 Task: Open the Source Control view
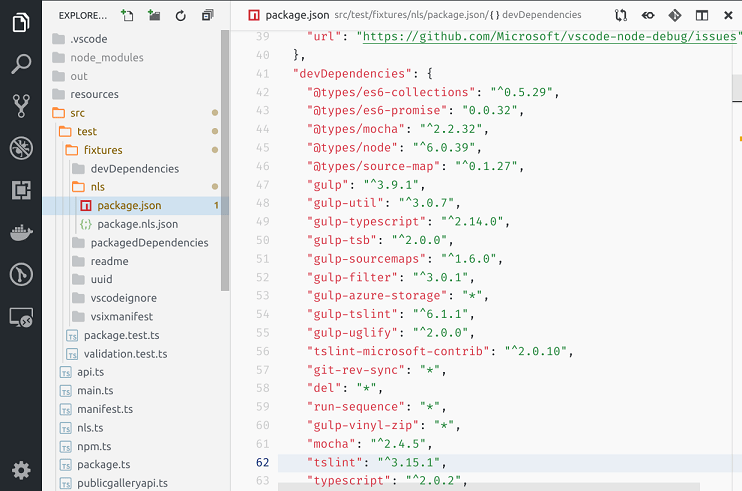coord(21,107)
